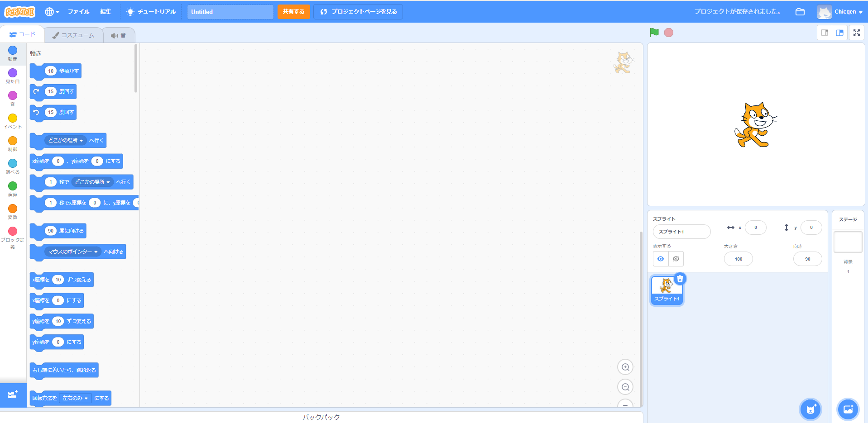Click the 向き direction field 90
The image size is (868, 423).
808,259
